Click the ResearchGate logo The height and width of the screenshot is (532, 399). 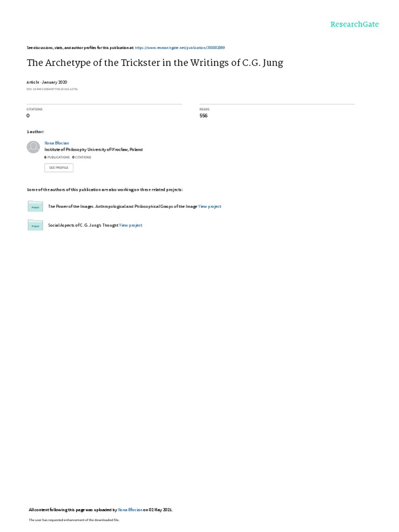[x=354, y=24]
